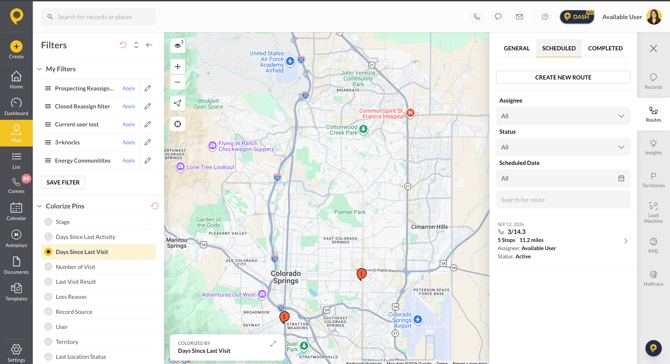Select Days Since Last Activity radio

coord(48,237)
